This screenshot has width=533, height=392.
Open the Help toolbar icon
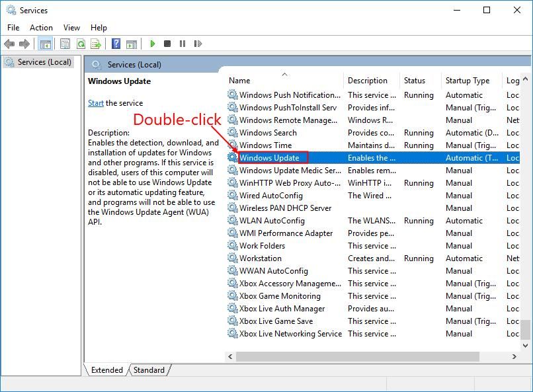(x=116, y=44)
